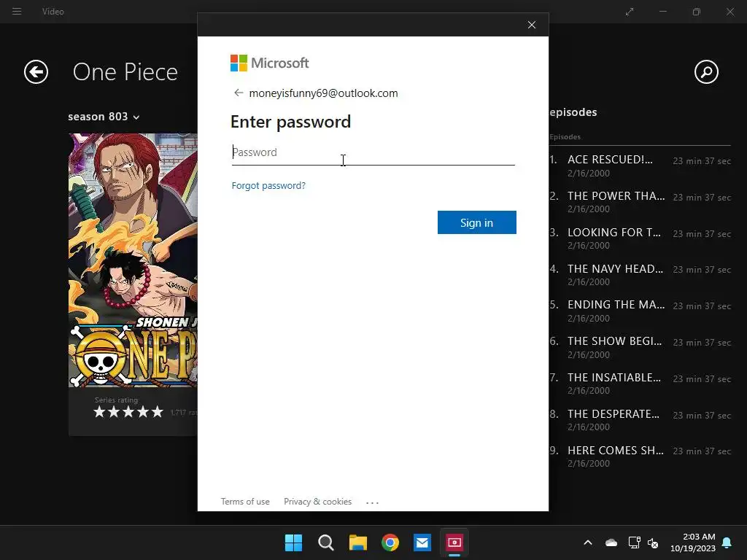This screenshot has height=560, width=747.
Task: Open Privacy & cookies link
Action: point(318,502)
